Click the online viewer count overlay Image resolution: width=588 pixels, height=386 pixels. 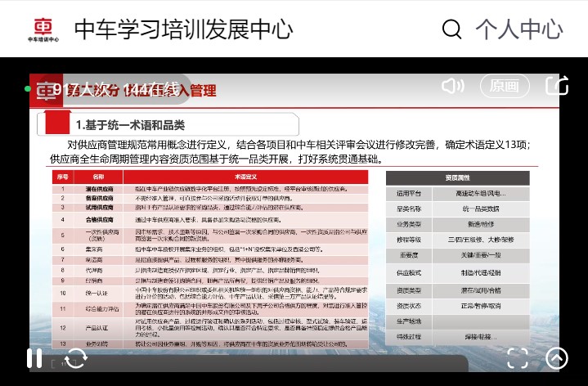pyautogui.click(x=116, y=89)
